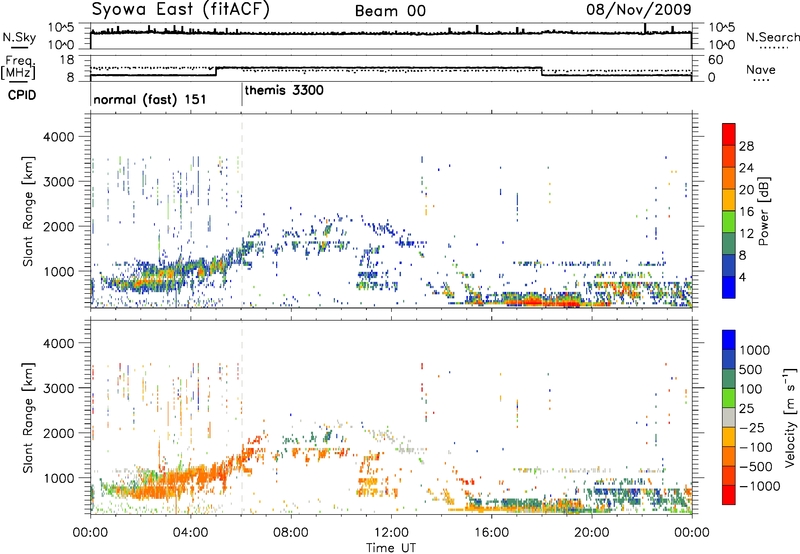This screenshot has height=554, width=800.
Task: Click the '500' velocity colorbar label
Action: coord(751,369)
